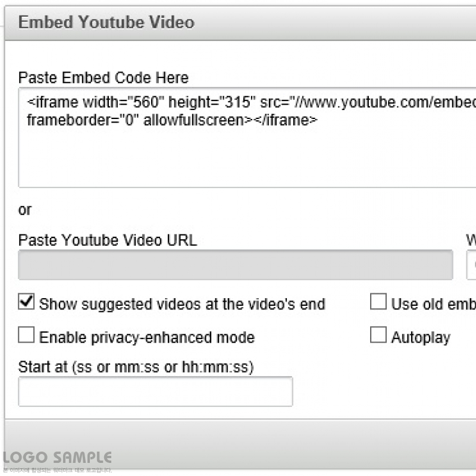Click the "Use old emb" label text
This screenshot has height=476, width=476.
click(433, 305)
